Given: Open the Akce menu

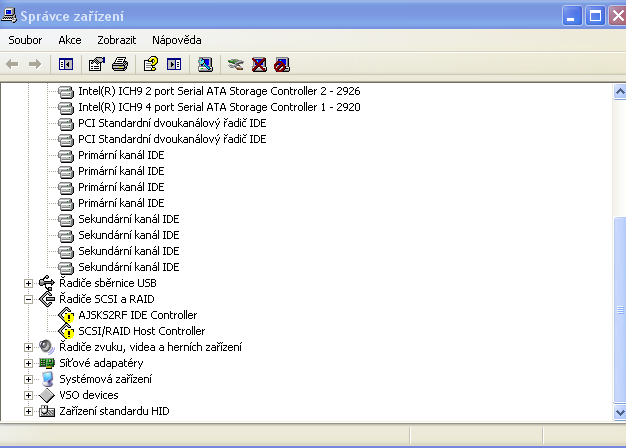Looking at the screenshot, I should click(70, 40).
